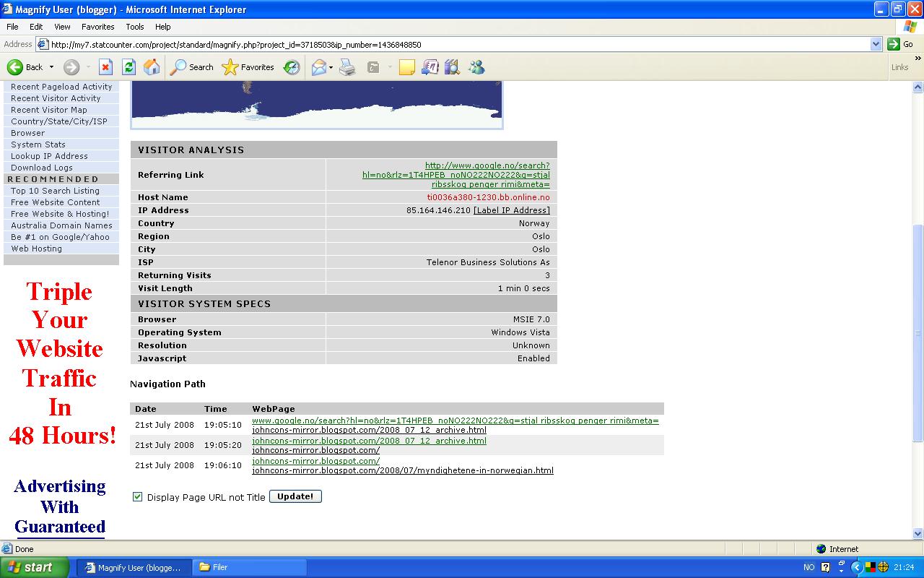This screenshot has width=924, height=578.
Task: Go to the Home page icon
Action: point(152,67)
